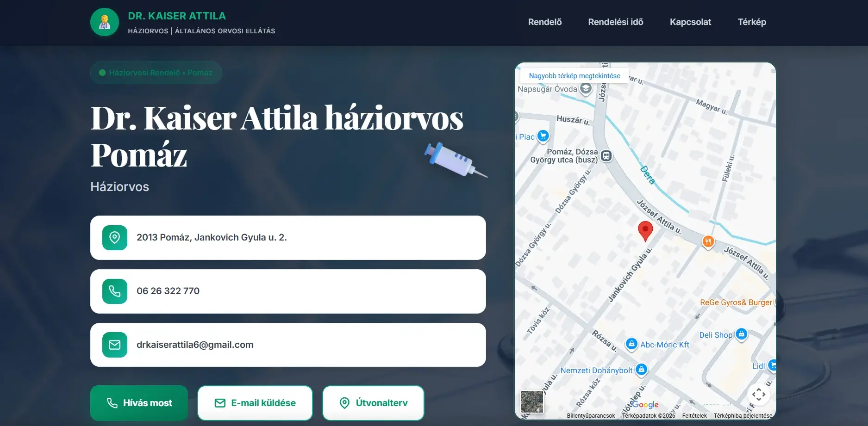Viewport: 868px width, 426px height.
Task: Toggle fullscreen view on the map
Action: tap(760, 395)
